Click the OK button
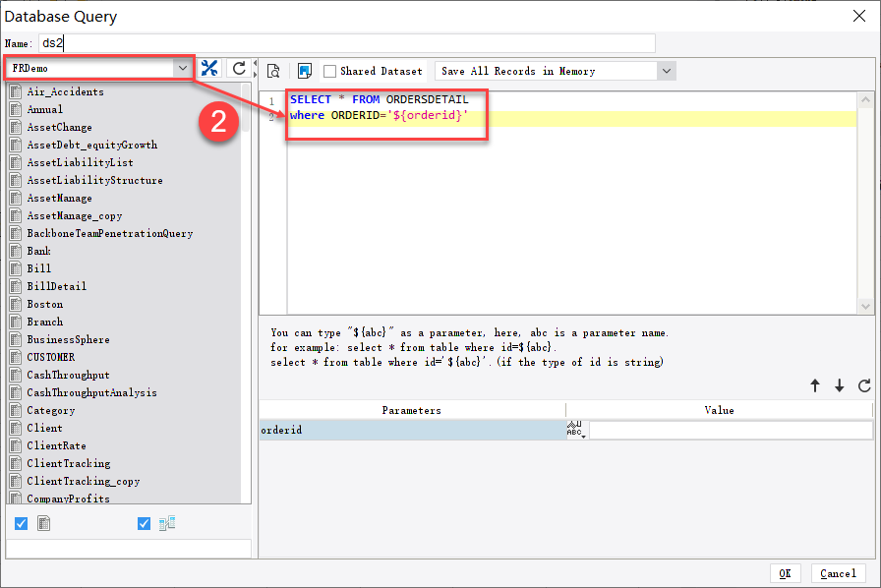Screen dimensions: 881x588 tap(786, 573)
